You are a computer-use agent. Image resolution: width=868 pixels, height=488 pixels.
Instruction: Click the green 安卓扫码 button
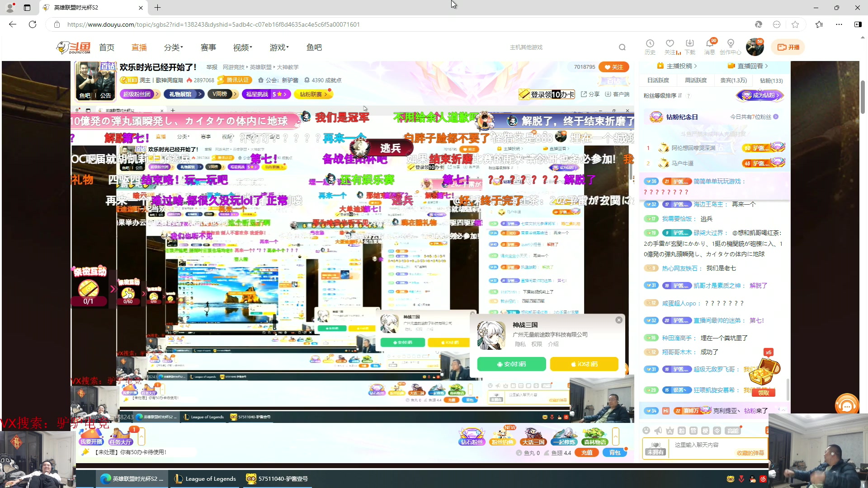(x=511, y=364)
